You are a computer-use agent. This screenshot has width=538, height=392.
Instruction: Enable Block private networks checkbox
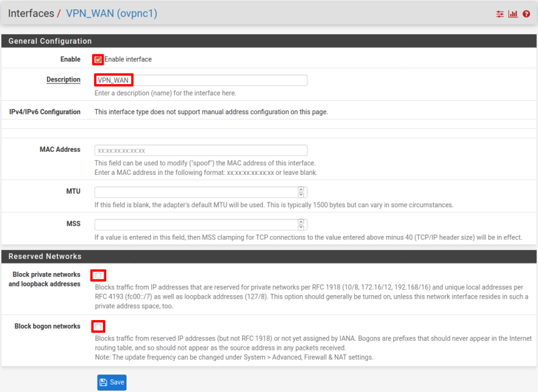pos(98,276)
